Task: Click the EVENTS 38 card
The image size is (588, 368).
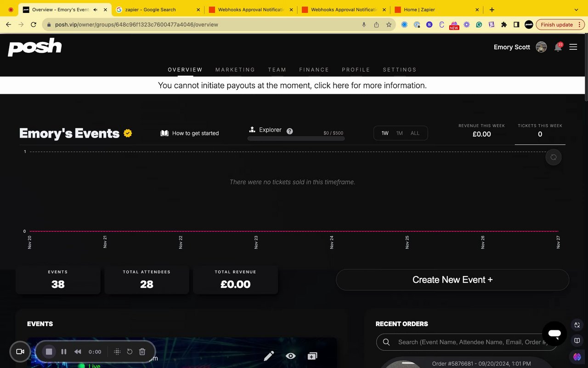Action: [x=58, y=280]
